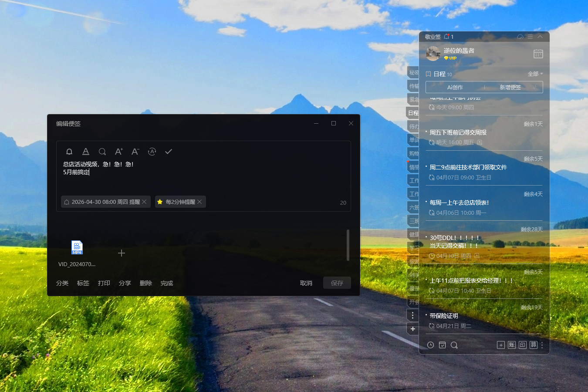Decrease font size with A- icon
The height and width of the screenshot is (392, 588).
135,152
